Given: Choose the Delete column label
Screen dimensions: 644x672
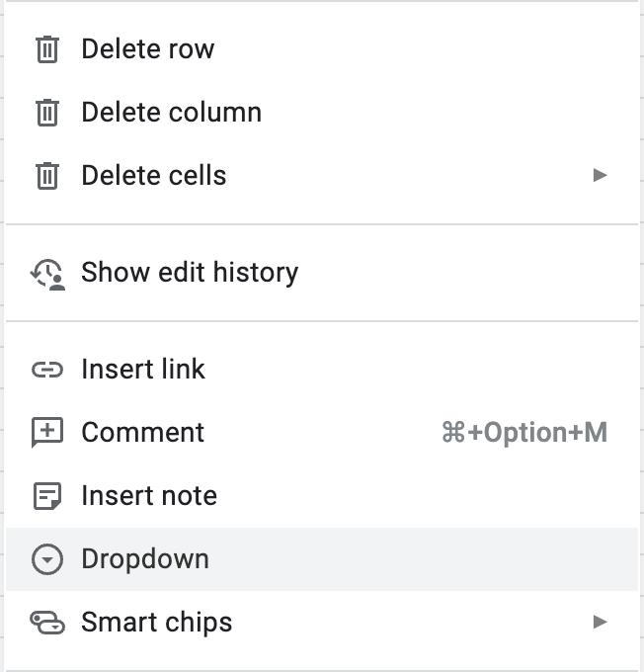Looking at the screenshot, I should [x=171, y=113].
